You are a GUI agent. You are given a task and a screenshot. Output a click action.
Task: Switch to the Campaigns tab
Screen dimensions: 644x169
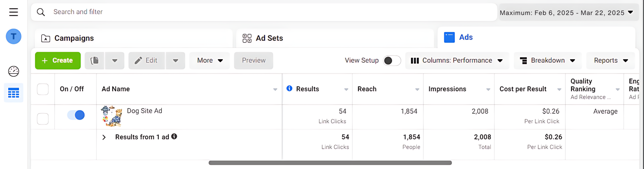tap(74, 38)
